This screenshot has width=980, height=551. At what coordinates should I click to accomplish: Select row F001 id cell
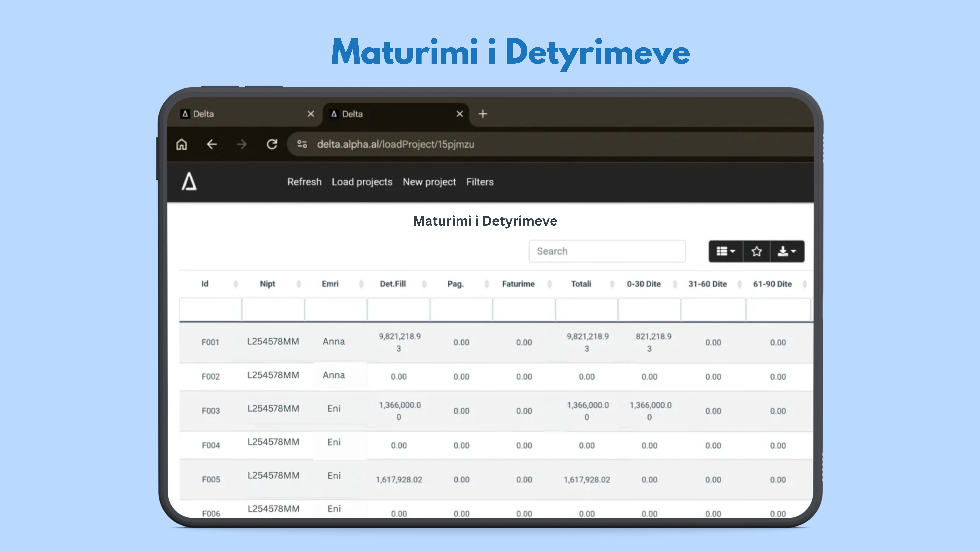pyautogui.click(x=210, y=342)
